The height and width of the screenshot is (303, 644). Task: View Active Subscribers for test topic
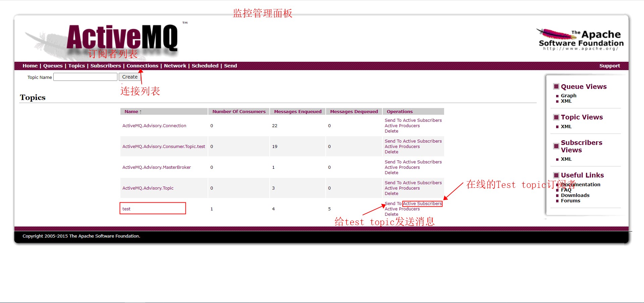[x=422, y=203]
